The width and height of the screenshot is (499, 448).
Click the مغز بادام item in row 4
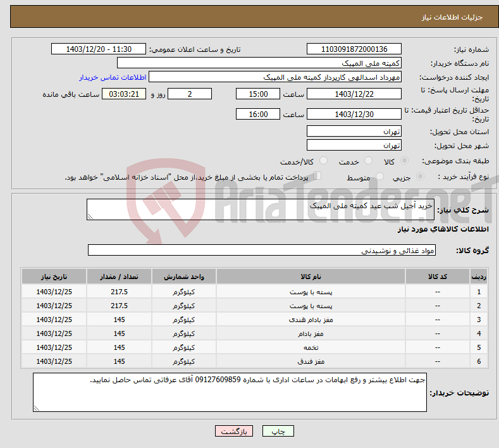point(311,333)
